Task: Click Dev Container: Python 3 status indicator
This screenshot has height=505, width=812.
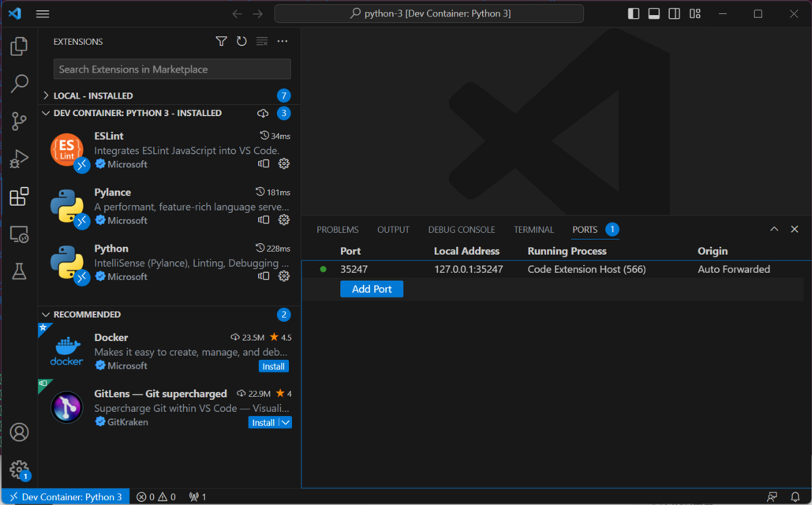Action: point(65,497)
